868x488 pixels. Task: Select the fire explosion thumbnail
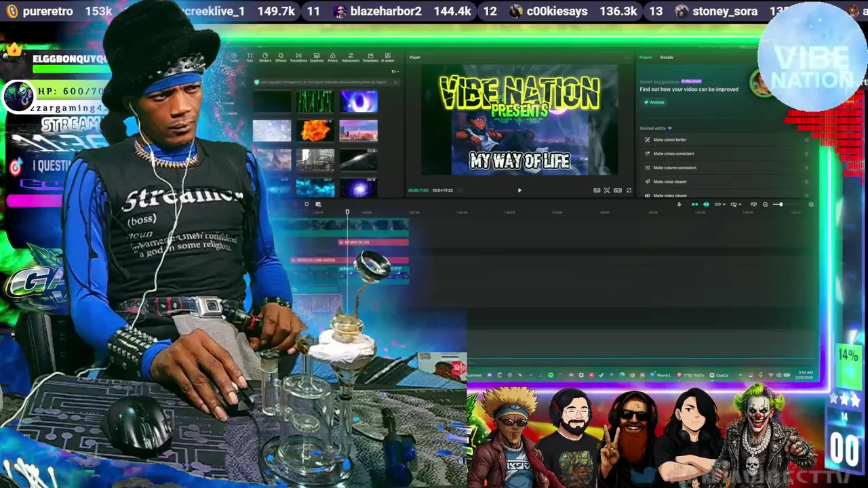[x=315, y=130]
